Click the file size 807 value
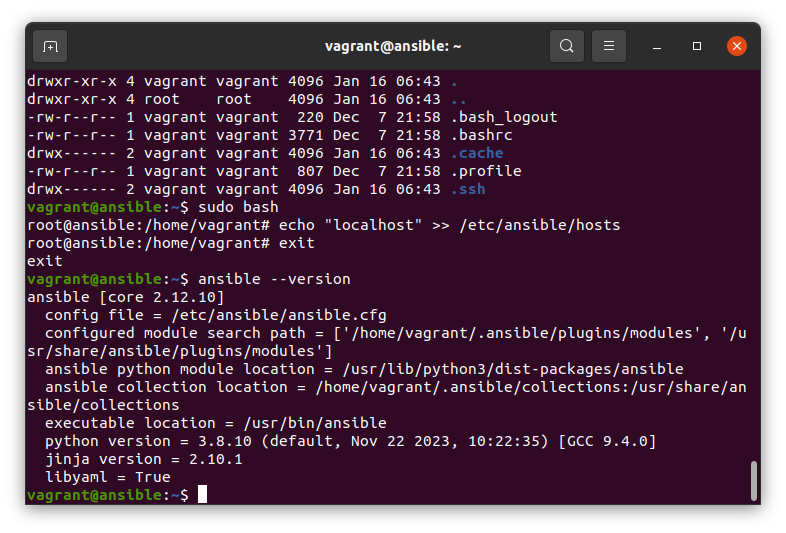 tap(310, 171)
